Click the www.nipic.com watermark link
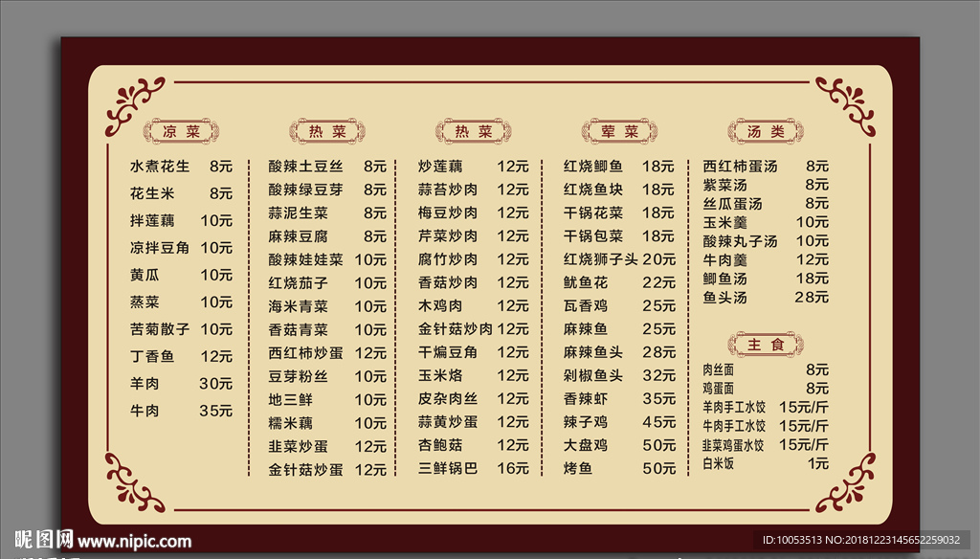 click(x=134, y=542)
